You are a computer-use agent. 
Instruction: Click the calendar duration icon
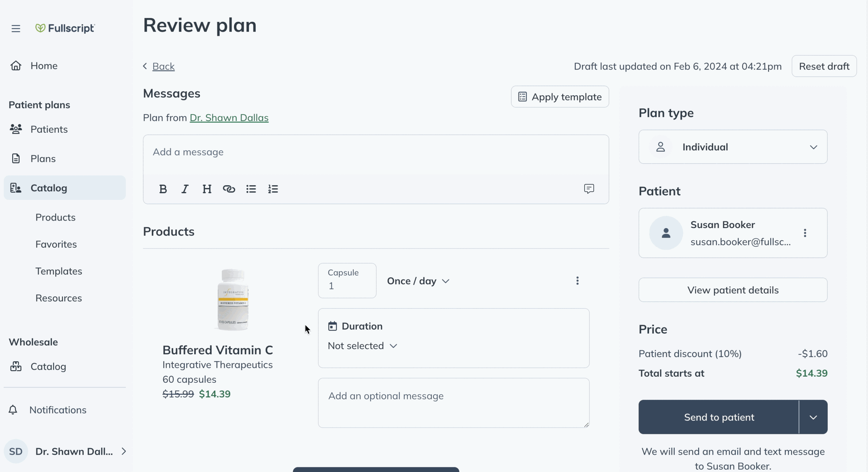pos(332,325)
